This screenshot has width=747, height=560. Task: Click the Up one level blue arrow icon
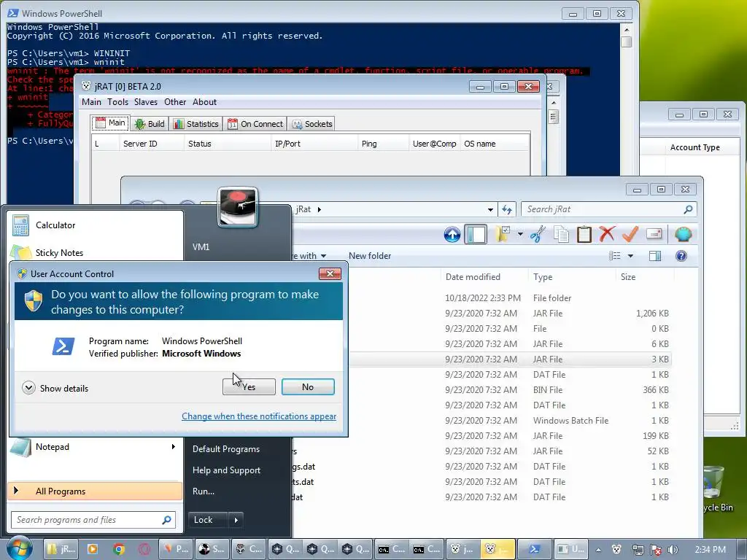[452, 234]
